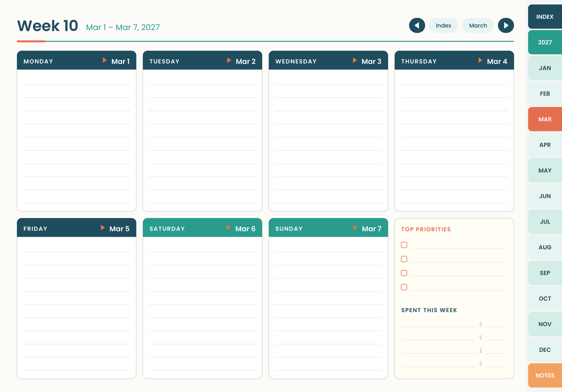
Task: Switch to the MAY side tab
Action: (x=545, y=170)
